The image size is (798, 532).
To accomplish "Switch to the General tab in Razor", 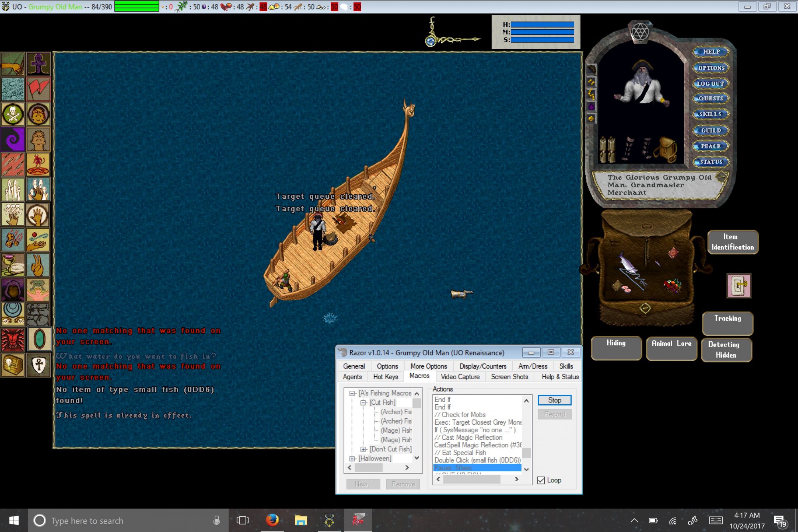I will coord(354,366).
